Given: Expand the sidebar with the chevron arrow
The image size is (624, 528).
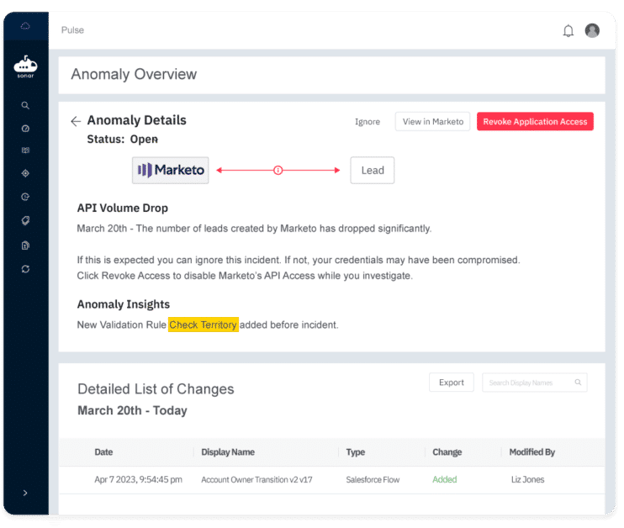Looking at the screenshot, I should [x=25, y=493].
